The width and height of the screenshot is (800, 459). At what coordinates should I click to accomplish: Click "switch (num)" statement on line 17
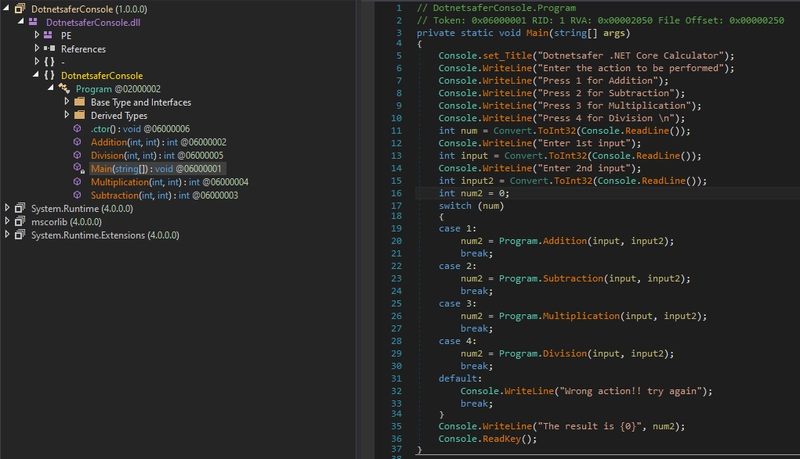[x=471, y=206]
